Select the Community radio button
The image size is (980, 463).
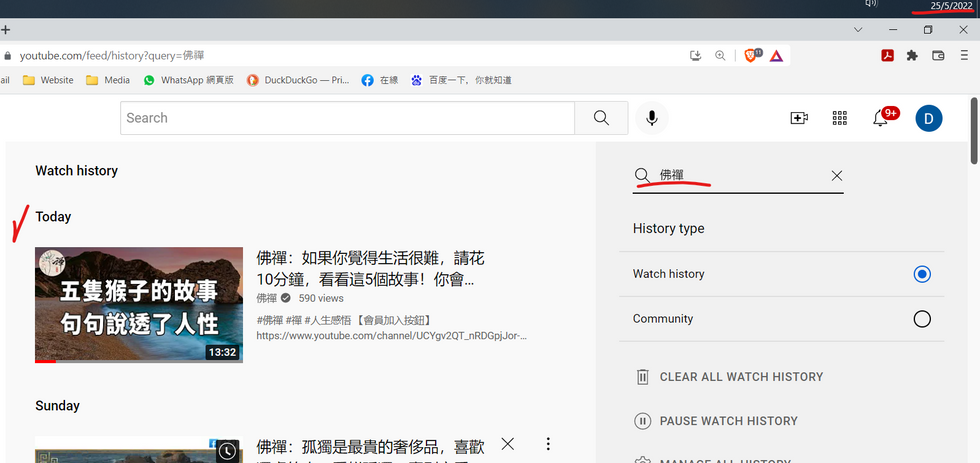coord(922,319)
